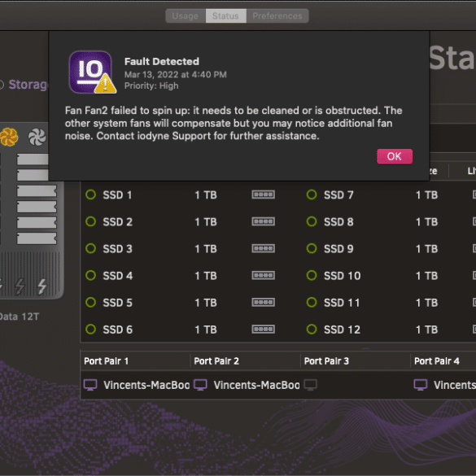Click the 1 TB size for SSD 9

(x=427, y=249)
